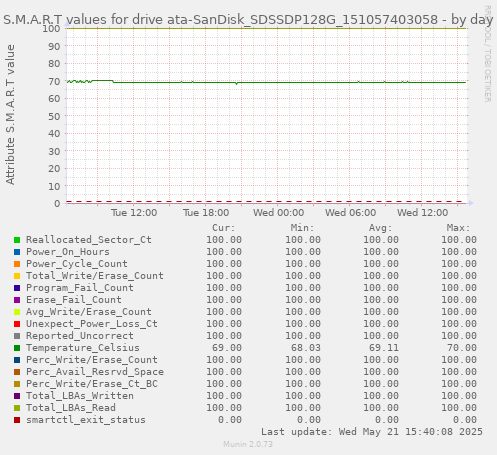Screen dimensions: 497x455
Task: Click the Wed 06:00 time axis label
Action: 351,213
